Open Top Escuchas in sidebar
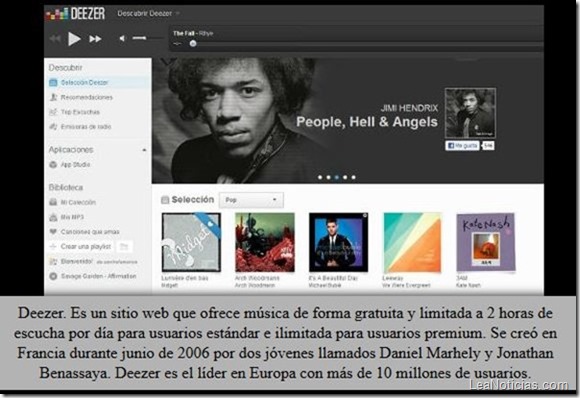 point(80,112)
